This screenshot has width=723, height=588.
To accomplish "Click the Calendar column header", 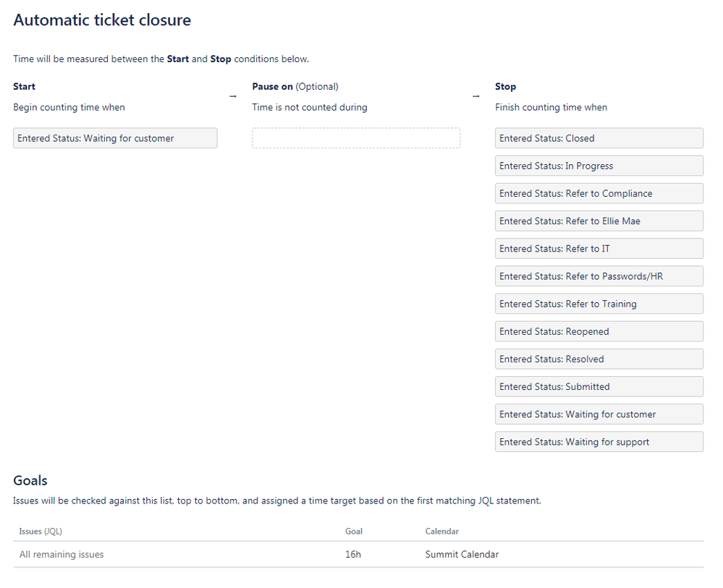I will [441, 531].
